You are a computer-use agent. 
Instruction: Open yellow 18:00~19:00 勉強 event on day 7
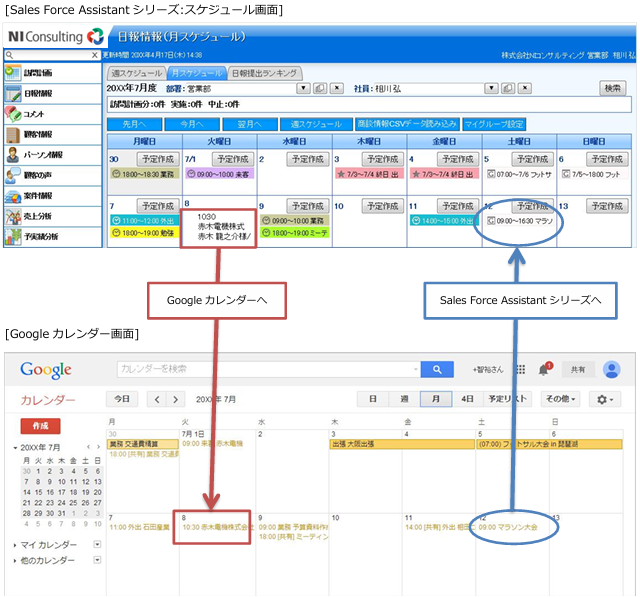click(144, 233)
